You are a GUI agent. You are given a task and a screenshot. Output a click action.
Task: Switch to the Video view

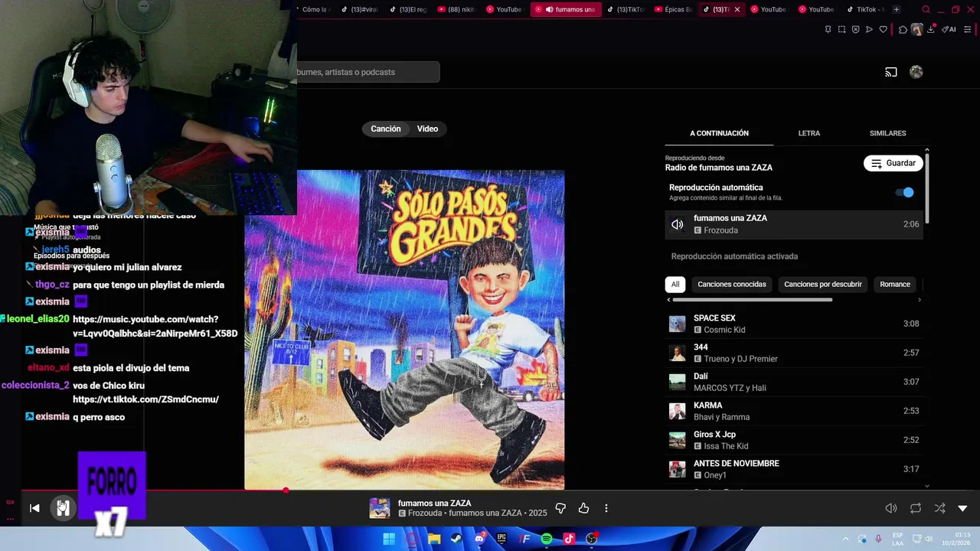point(427,129)
